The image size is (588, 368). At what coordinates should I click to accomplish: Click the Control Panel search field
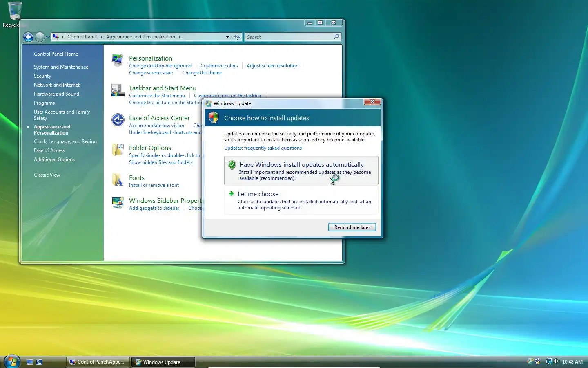(x=289, y=37)
